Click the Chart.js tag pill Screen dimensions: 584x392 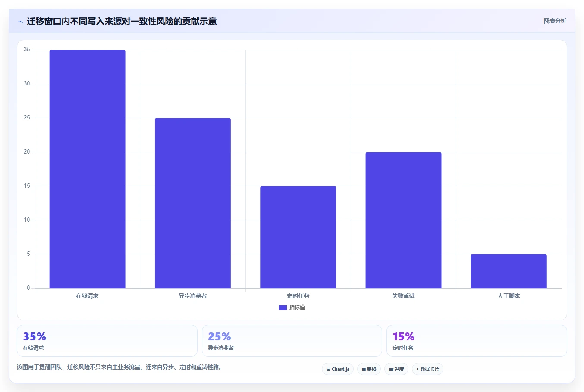click(338, 369)
